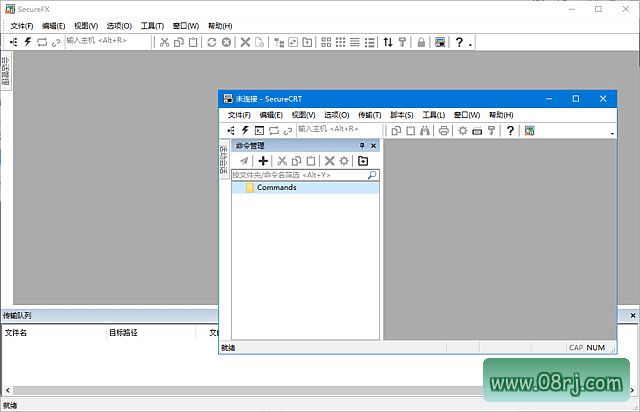Click the help question mark in SecureCRT

coord(510,130)
